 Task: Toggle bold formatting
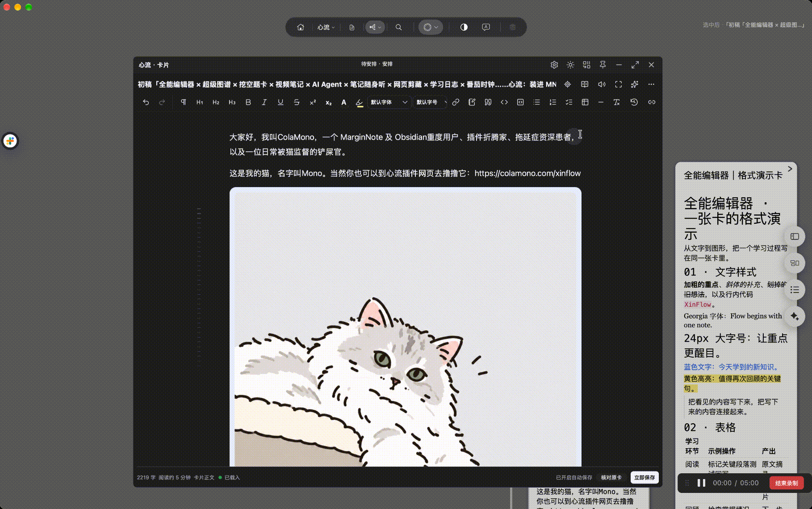point(248,102)
